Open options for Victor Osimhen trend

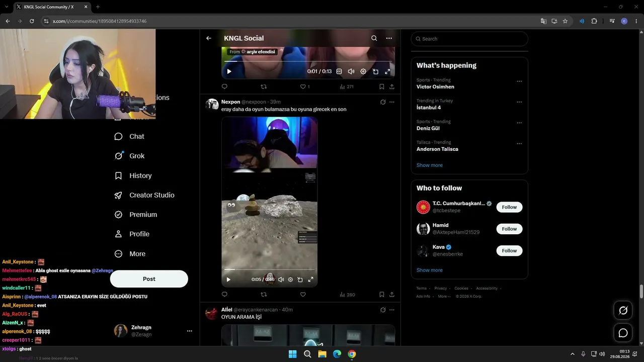coord(519,81)
